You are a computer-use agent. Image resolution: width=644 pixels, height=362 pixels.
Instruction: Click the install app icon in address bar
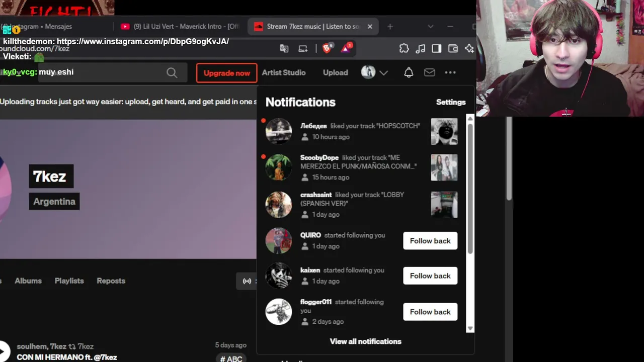point(303,48)
